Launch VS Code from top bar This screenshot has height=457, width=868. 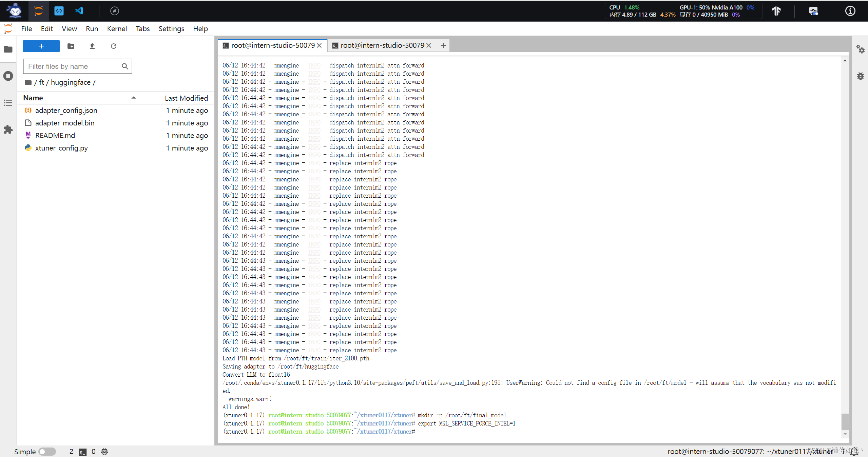pos(79,11)
